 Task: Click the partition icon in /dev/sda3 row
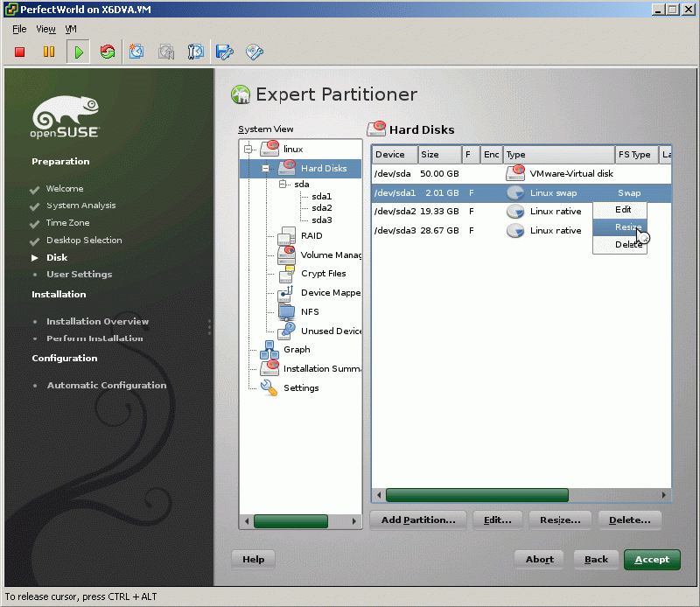(515, 231)
